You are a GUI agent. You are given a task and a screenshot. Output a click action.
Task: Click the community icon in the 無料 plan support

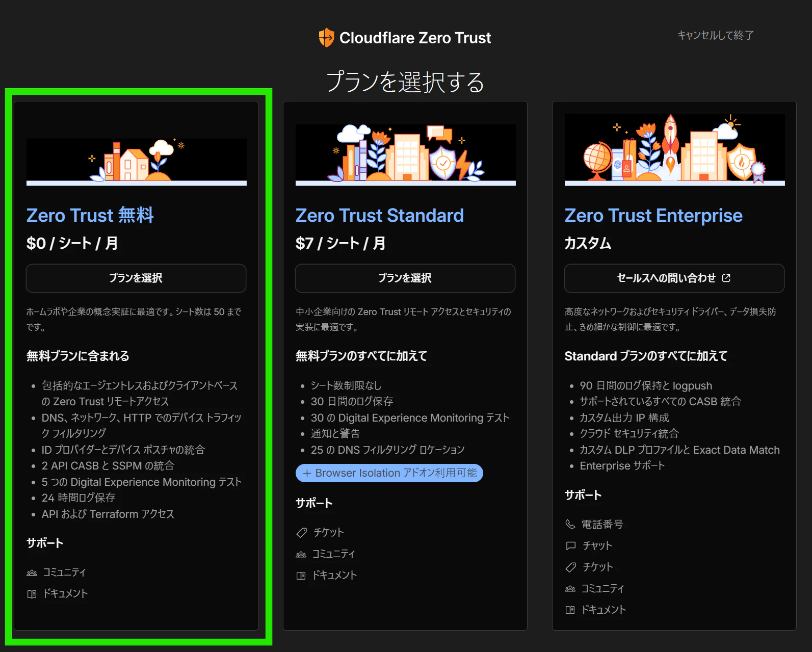point(32,572)
